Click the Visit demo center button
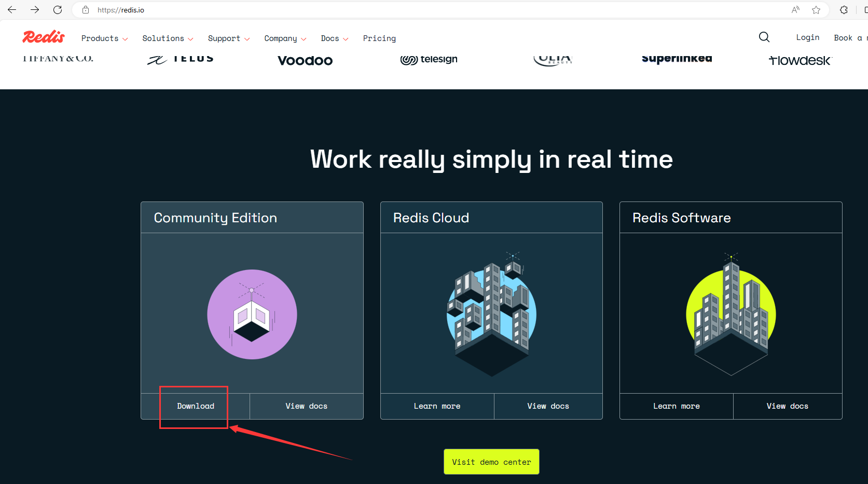Image resolution: width=868 pixels, height=484 pixels. [x=491, y=462]
